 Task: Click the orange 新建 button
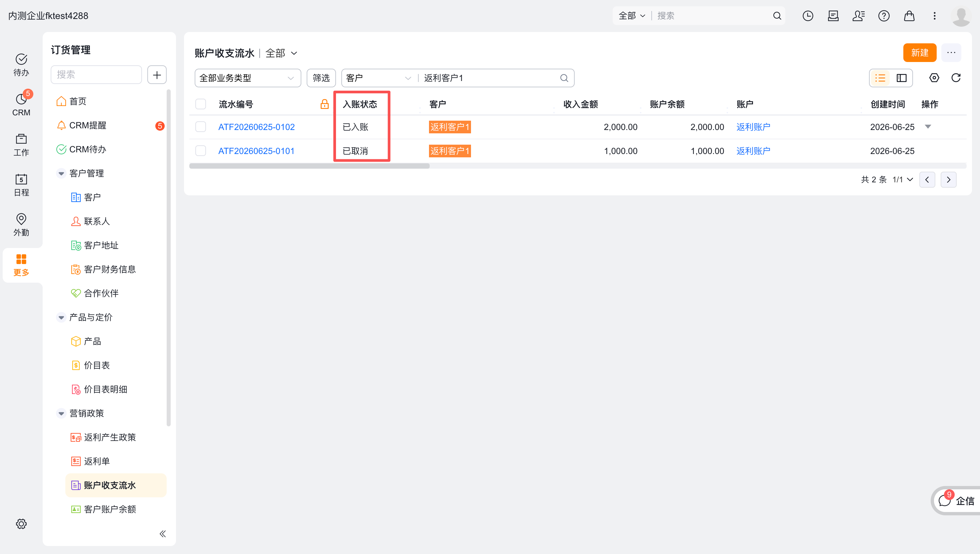tap(920, 53)
